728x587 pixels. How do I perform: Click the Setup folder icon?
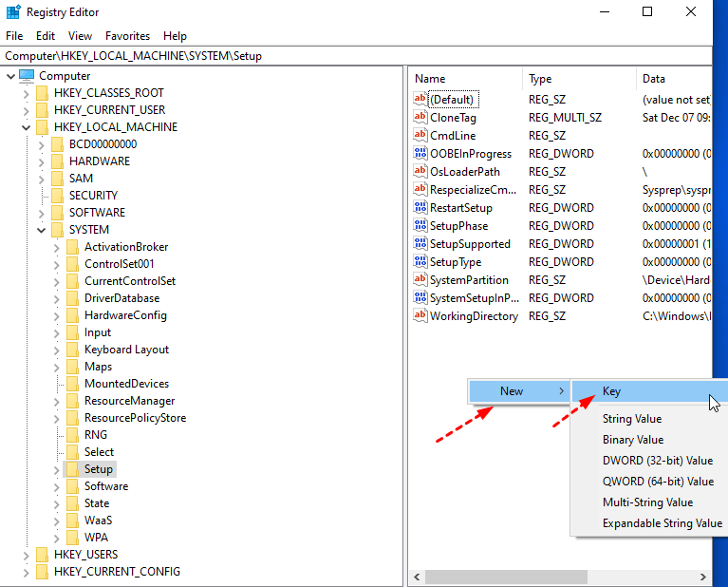pos(72,469)
